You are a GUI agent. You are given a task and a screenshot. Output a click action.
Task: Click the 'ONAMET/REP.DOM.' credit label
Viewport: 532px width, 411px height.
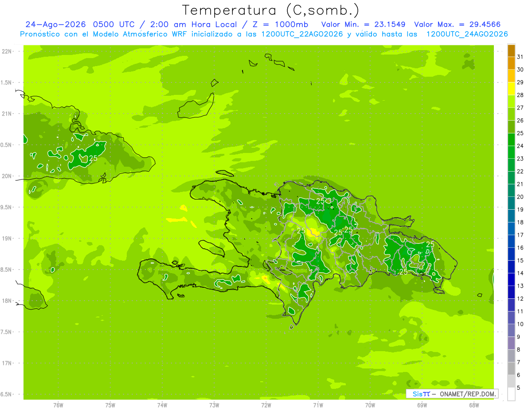[467, 394]
